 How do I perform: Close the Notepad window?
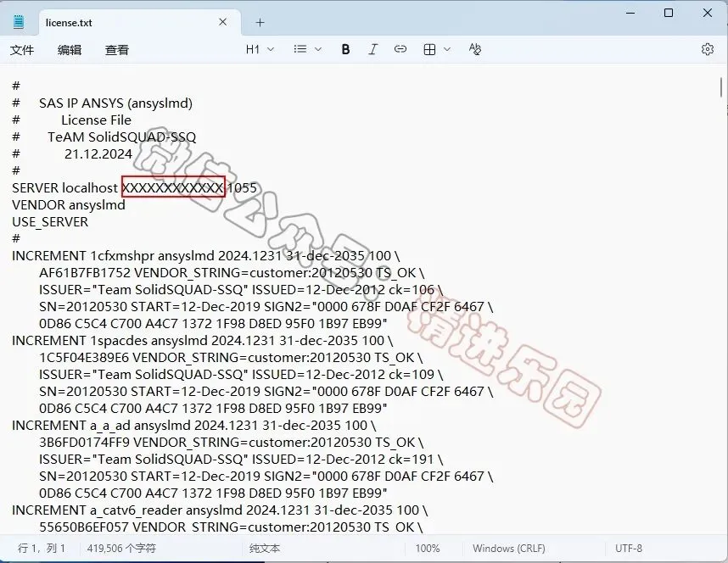click(708, 13)
